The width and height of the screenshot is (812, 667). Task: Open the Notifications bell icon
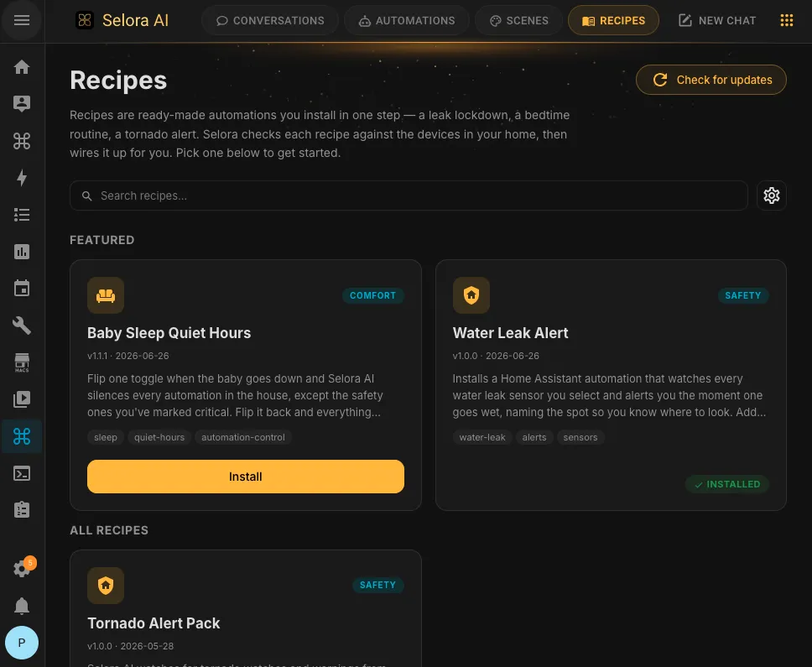pyautogui.click(x=22, y=606)
